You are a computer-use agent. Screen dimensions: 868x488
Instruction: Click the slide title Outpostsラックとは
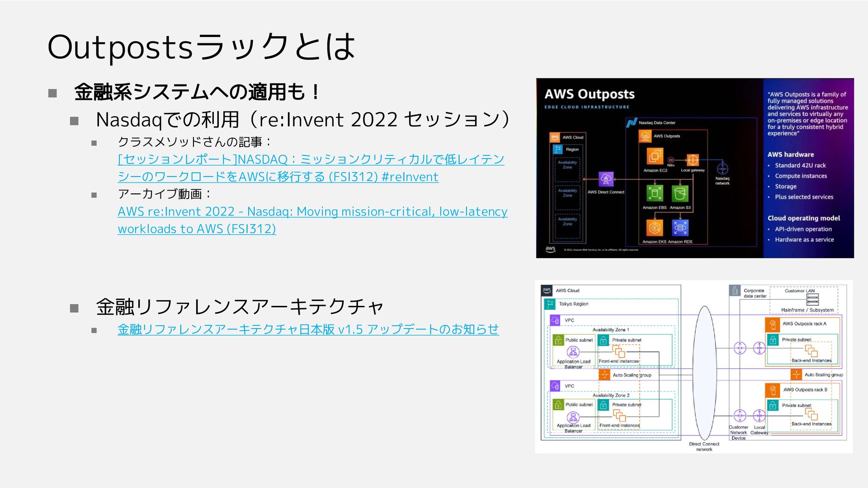201,47
